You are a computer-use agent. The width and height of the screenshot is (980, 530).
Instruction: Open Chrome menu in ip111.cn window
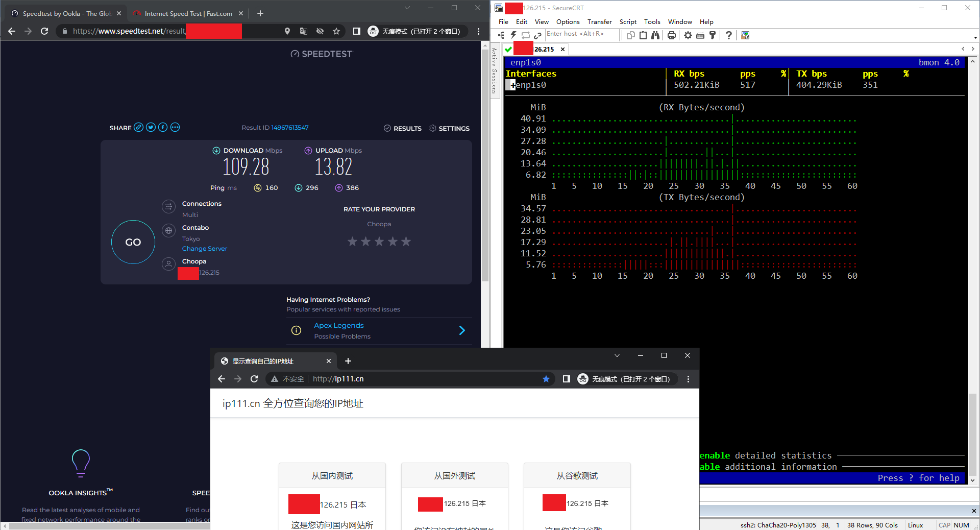688,379
